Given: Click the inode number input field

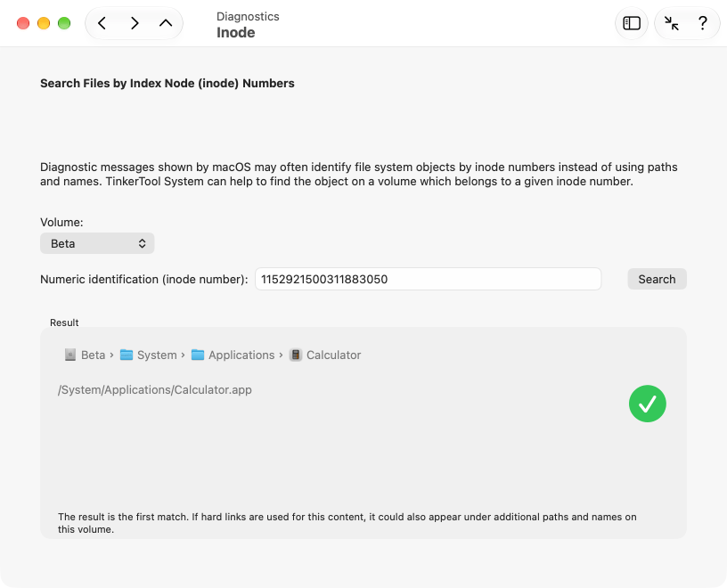Looking at the screenshot, I should click(x=428, y=279).
